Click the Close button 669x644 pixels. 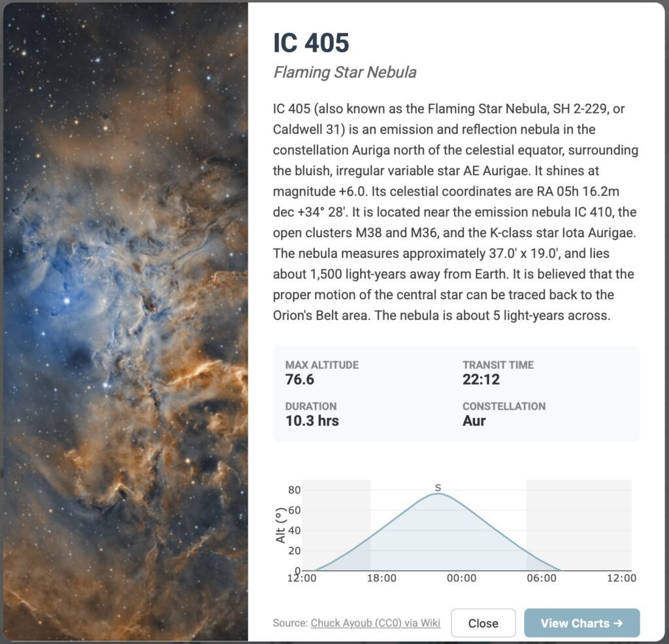[x=483, y=623]
